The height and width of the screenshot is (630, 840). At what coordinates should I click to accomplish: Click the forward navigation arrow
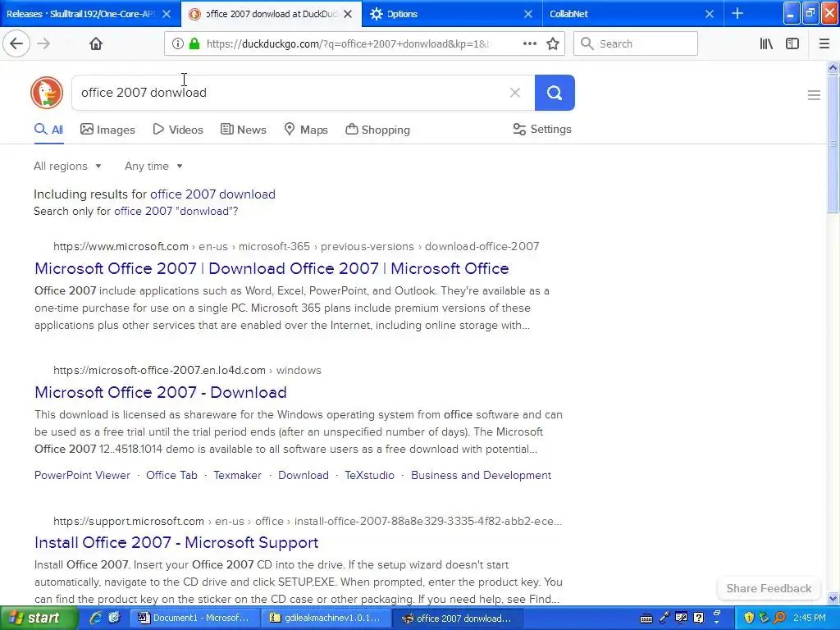(43, 43)
